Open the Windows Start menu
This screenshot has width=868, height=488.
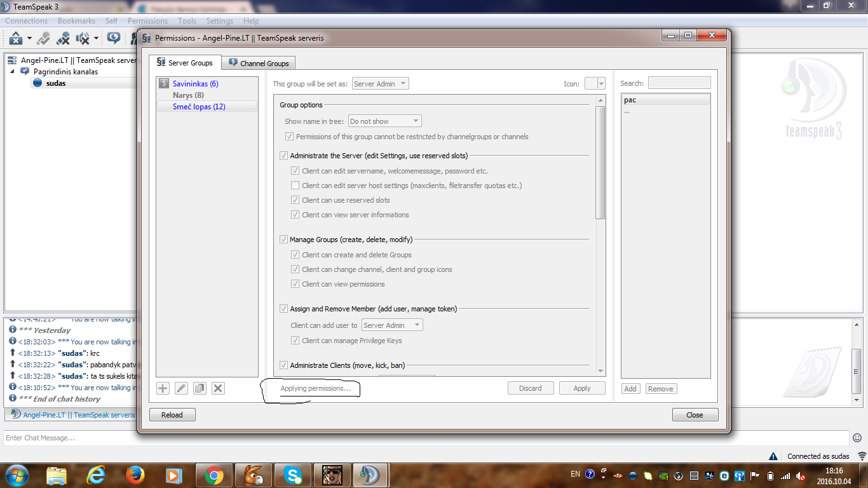pos(17,474)
